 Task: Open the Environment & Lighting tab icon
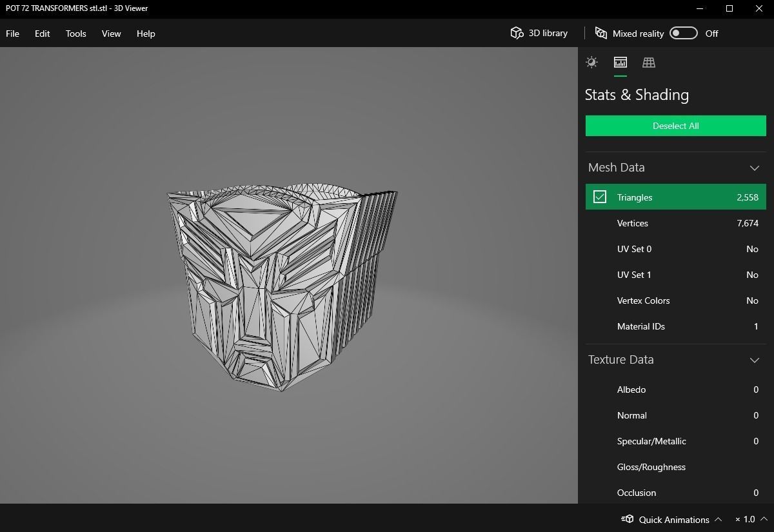pyautogui.click(x=591, y=62)
